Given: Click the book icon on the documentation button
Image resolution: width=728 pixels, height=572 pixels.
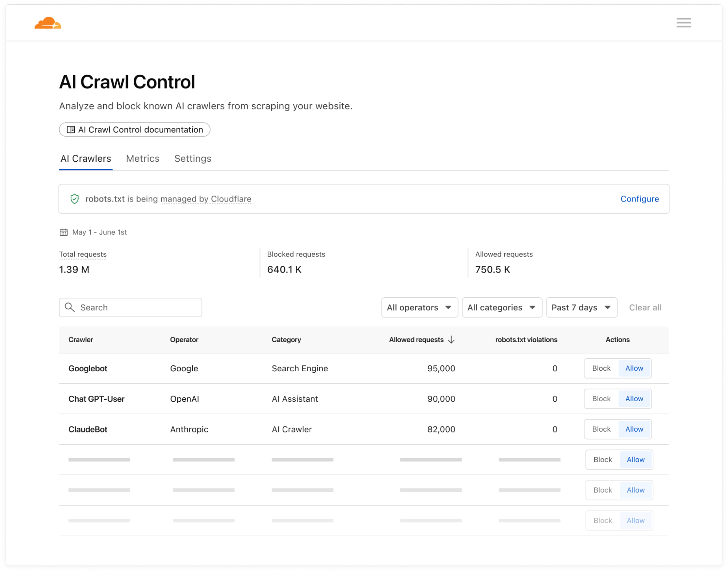Looking at the screenshot, I should pyautogui.click(x=71, y=130).
